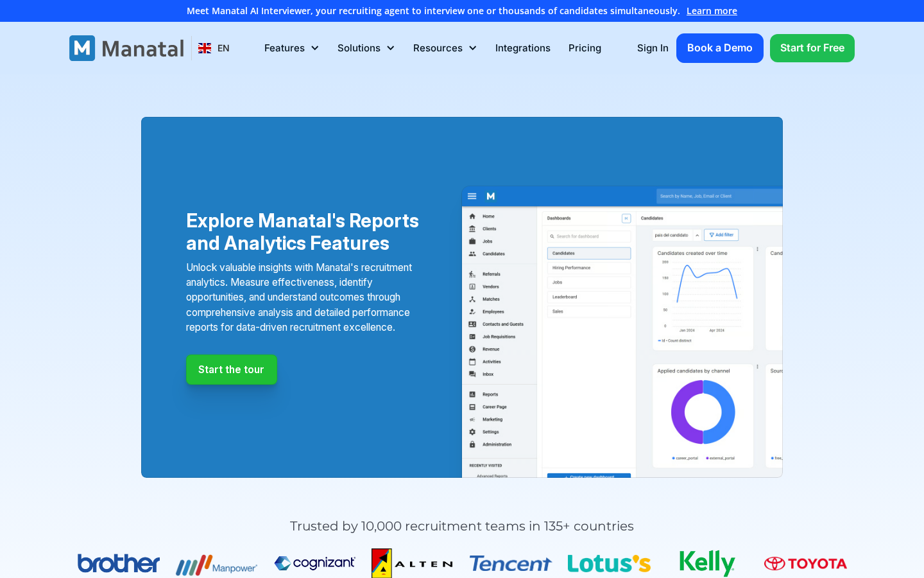Viewport: 924px width, 578px height.
Task: Click the Start for Free button
Action: click(x=812, y=48)
